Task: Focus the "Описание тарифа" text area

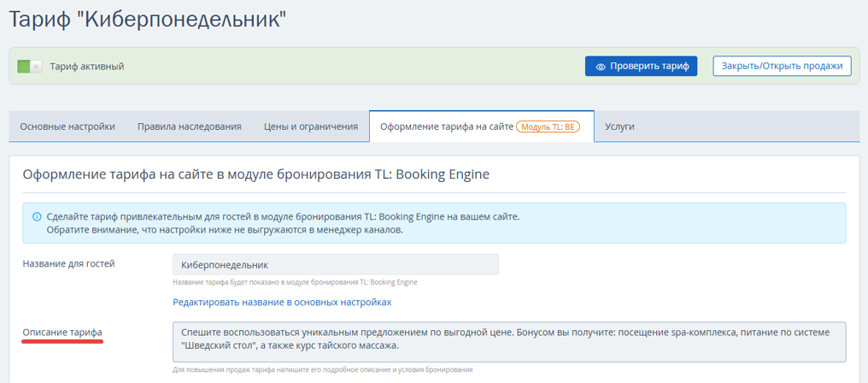Action: 509,341
